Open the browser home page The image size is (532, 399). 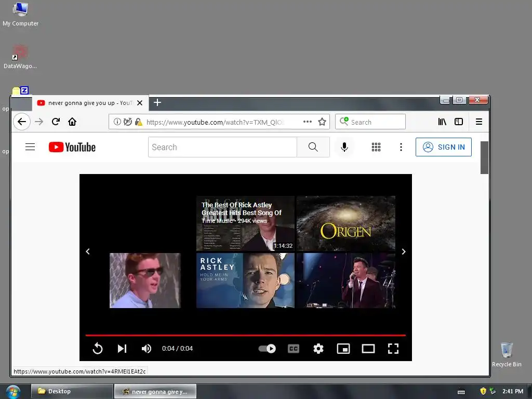[x=72, y=122]
